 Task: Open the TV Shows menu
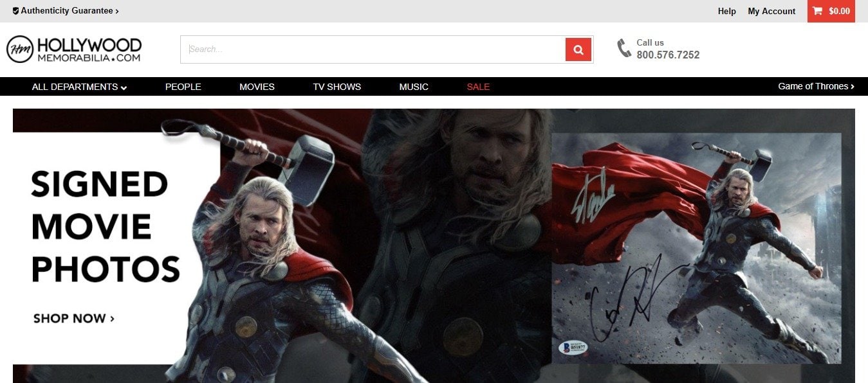click(x=337, y=87)
